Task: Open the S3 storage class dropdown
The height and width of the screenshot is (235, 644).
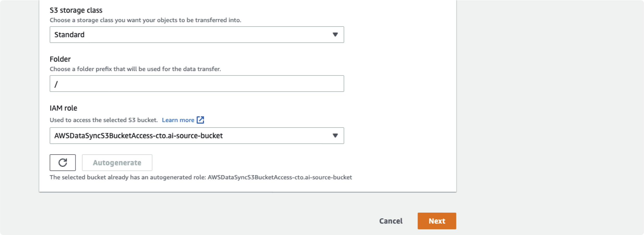Action: tap(197, 35)
